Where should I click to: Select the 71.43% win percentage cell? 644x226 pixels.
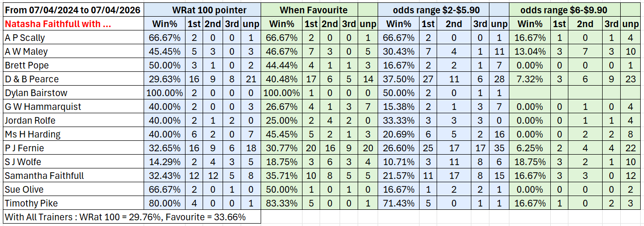coord(399,203)
